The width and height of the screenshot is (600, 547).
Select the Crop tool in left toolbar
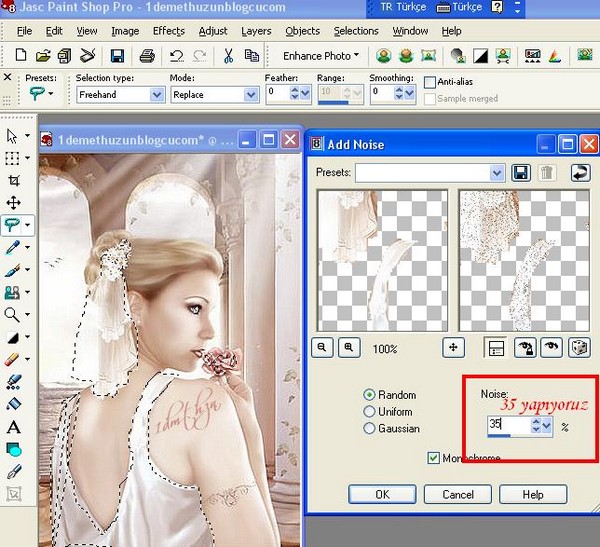pos(13,180)
